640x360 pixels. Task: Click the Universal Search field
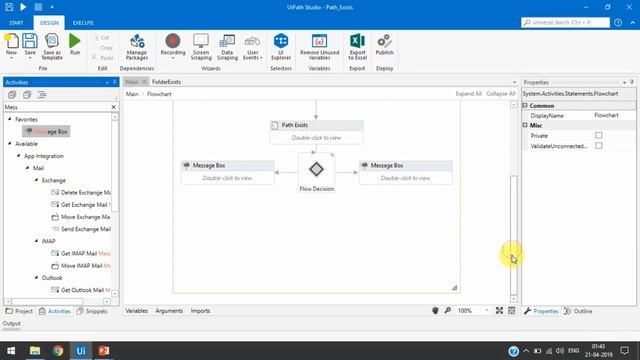565,22
